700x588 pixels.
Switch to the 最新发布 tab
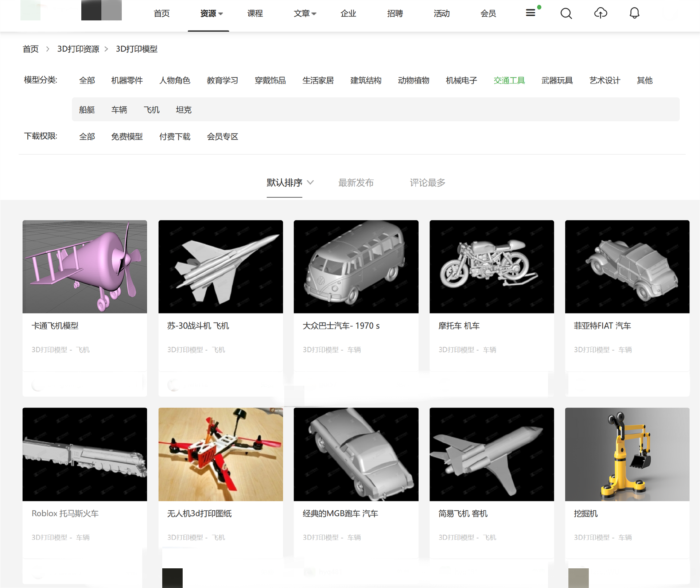pos(356,182)
